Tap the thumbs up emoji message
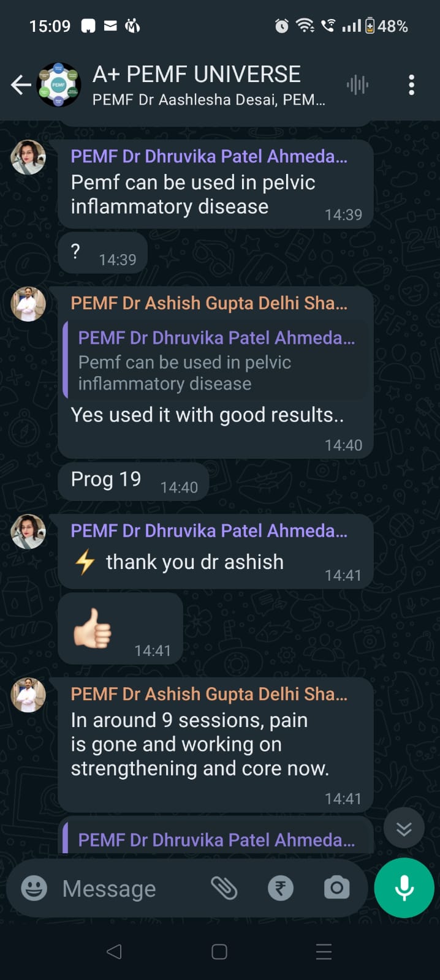The width and height of the screenshot is (440, 980). pos(121,628)
